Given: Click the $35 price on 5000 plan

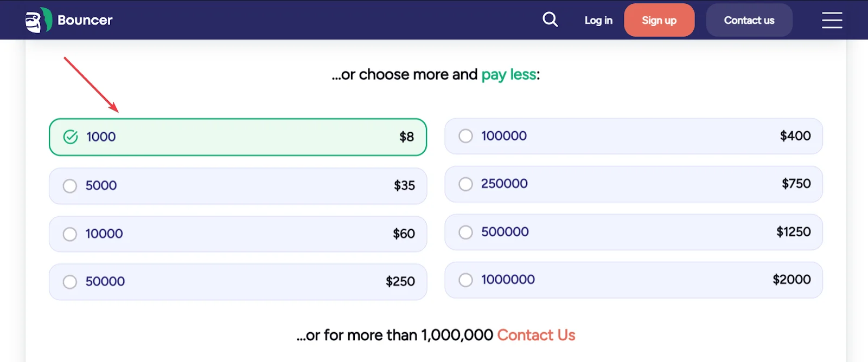Looking at the screenshot, I should (404, 186).
